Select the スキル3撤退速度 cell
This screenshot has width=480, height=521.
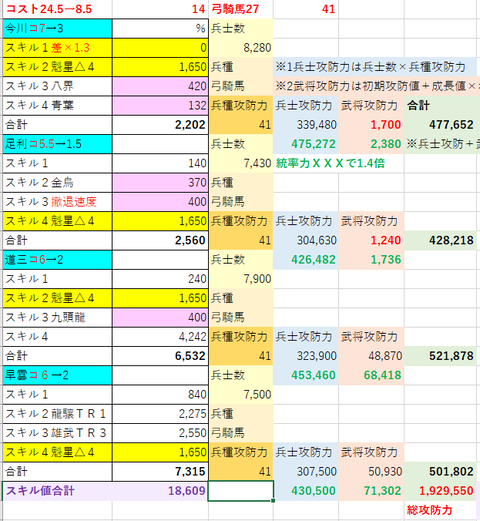(57, 202)
